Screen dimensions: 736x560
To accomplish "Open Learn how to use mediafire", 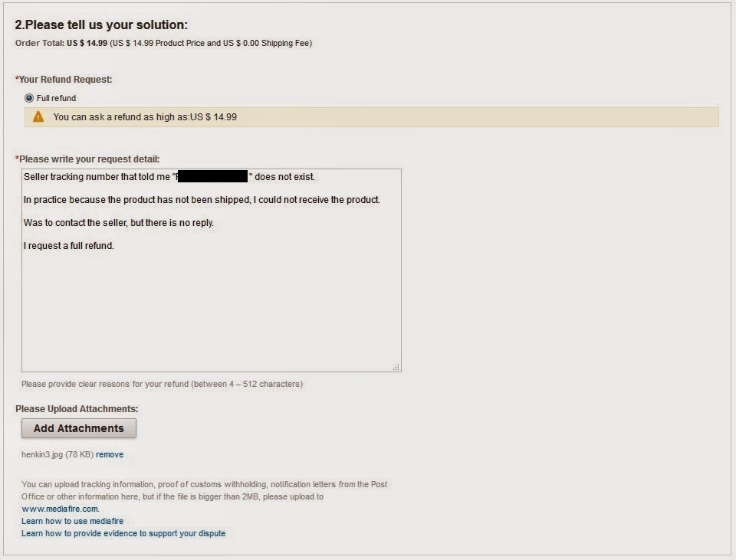I will [72, 521].
